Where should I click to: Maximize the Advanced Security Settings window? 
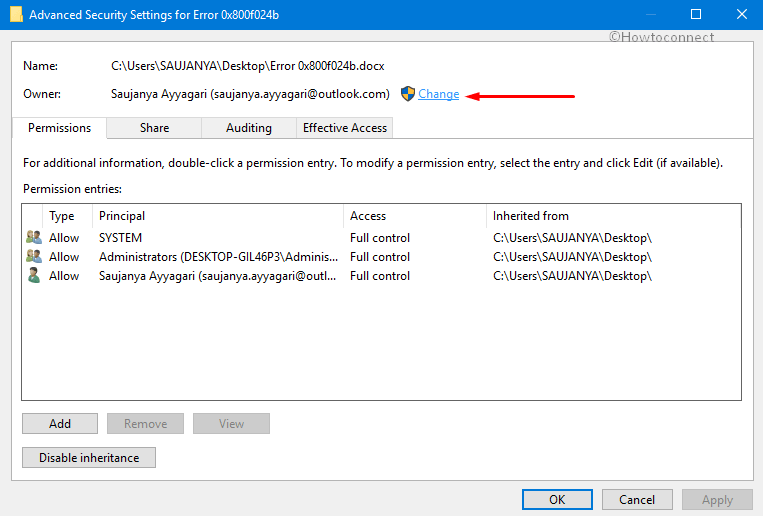[696, 14]
